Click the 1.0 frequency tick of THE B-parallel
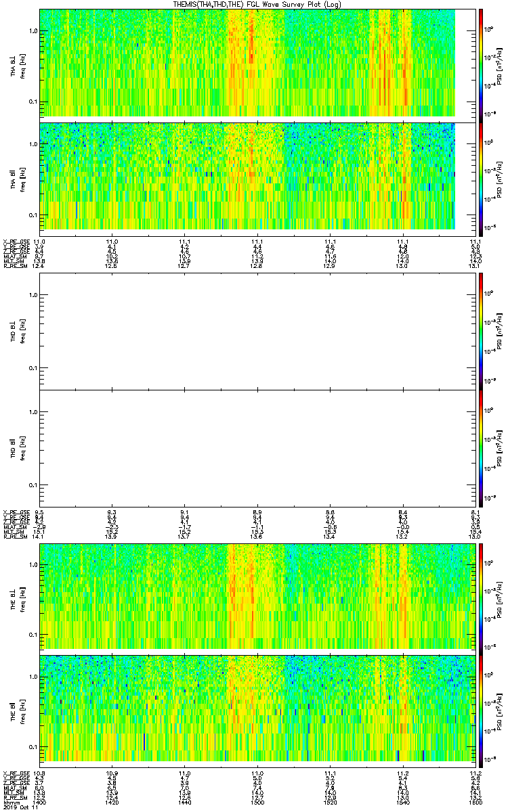 [33, 677]
